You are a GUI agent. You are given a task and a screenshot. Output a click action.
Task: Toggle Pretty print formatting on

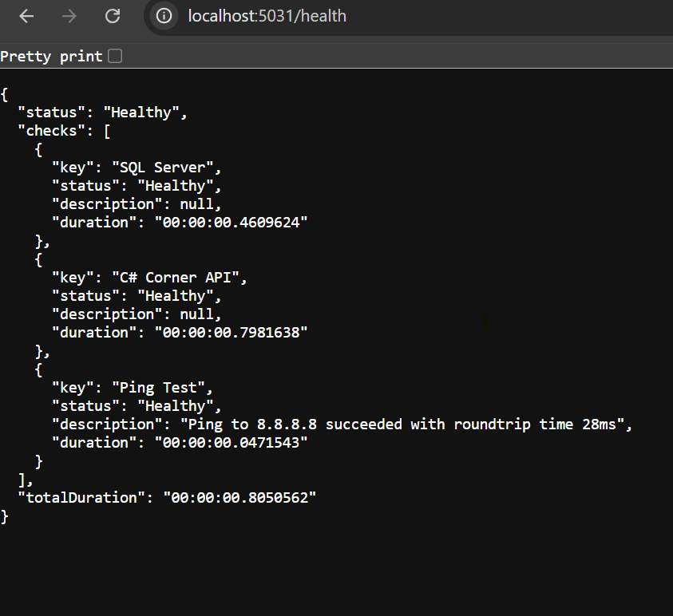coord(115,56)
